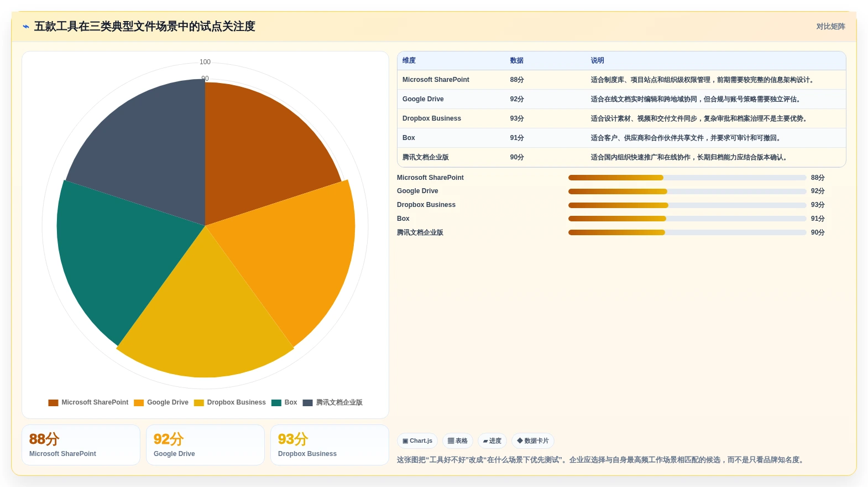This screenshot has width=868, height=487.
Task: Click the Google Drive description about 在线文档实时编辑
Action: coord(697,99)
